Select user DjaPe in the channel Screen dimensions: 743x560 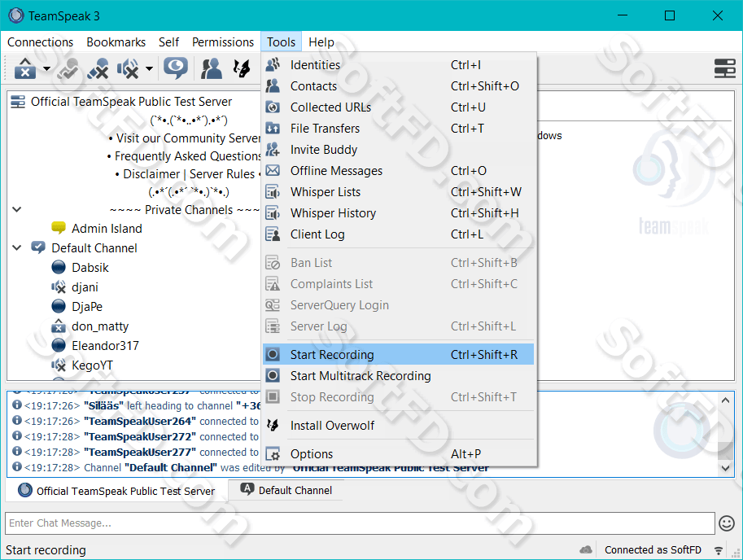click(87, 307)
